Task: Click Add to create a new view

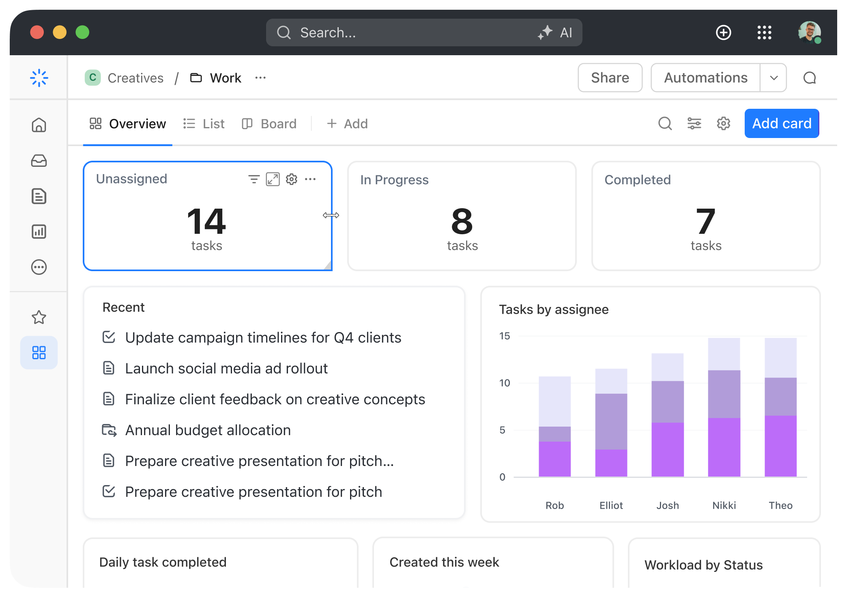Action: [347, 123]
